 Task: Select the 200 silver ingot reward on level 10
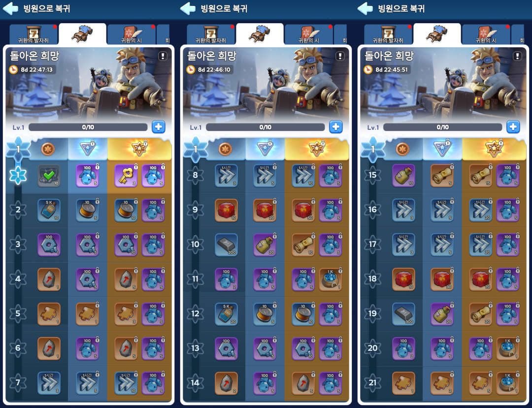226,245
